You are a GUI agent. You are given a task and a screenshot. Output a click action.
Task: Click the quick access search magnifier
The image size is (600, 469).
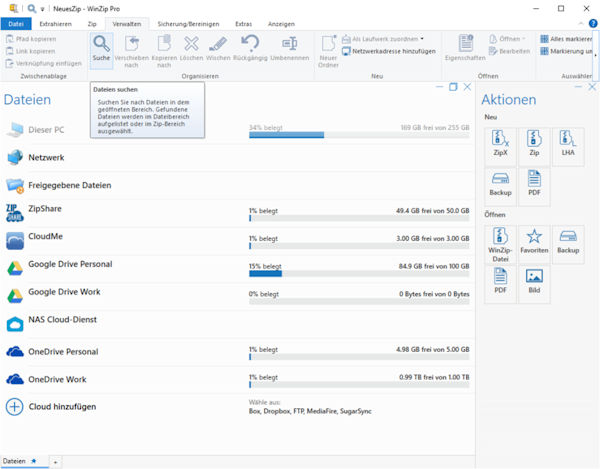[32, 8]
